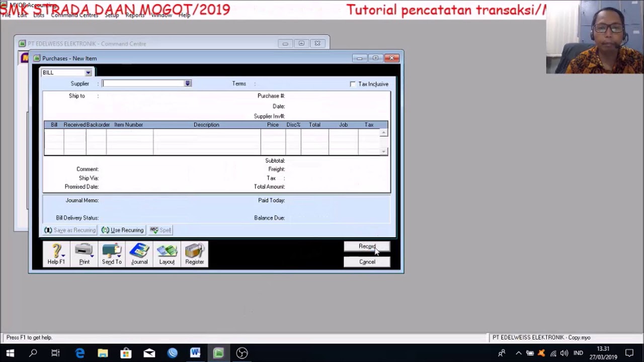The width and height of the screenshot is (644, 362).
Task: Open the network tray icon
Action: coord(553,353)
